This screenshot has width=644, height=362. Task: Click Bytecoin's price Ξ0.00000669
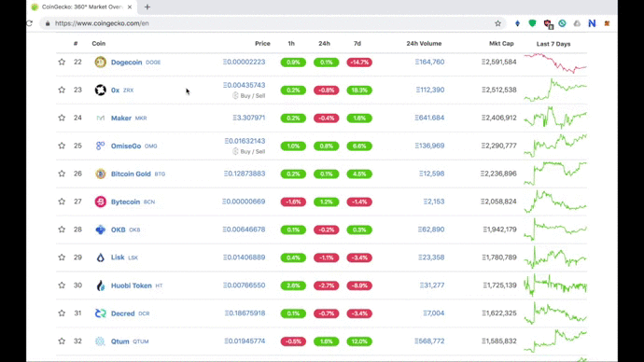point(244,202)
